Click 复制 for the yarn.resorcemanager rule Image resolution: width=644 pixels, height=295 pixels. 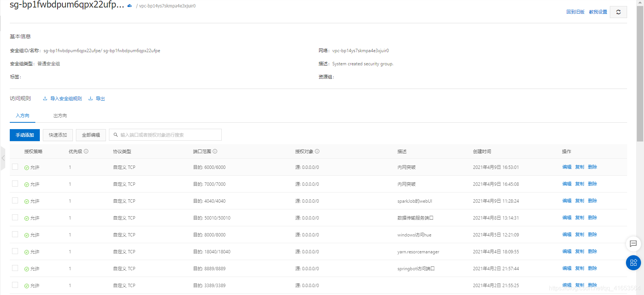[580, 251]
